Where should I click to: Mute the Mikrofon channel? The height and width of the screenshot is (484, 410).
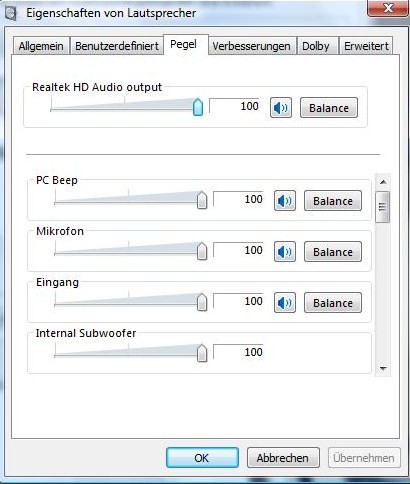coord(285,252)
